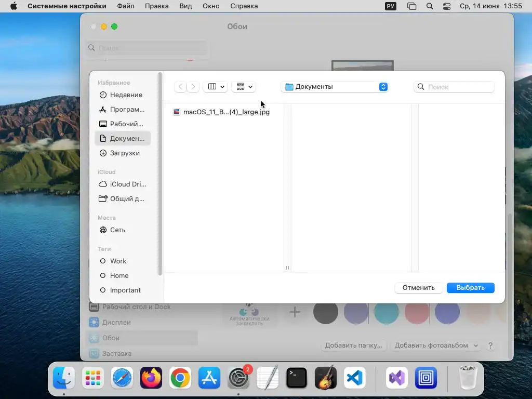The height and width of the screenshot is (399, 532).
Task: Open Окно menu
Action: 211,6
